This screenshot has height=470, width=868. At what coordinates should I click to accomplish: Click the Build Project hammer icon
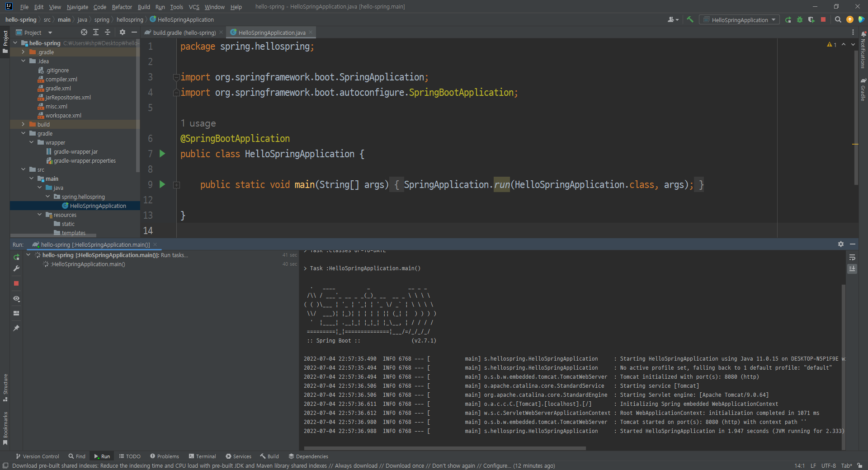pyautogui.click(x=690, y=19)
